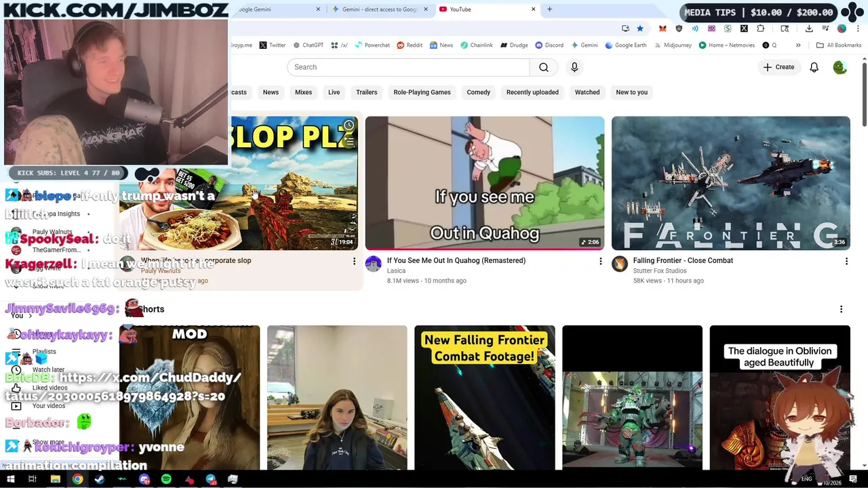Open File Explorer from the taskbar
This screenshot has height=488, width=868.
coord(56,479)
